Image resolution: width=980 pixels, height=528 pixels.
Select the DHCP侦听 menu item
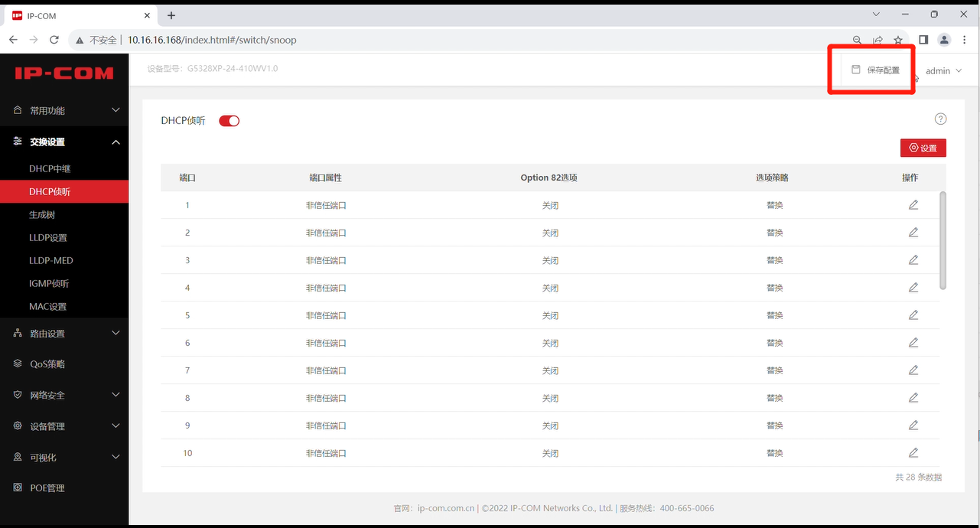pyautogui.click(x=64, y=191)
